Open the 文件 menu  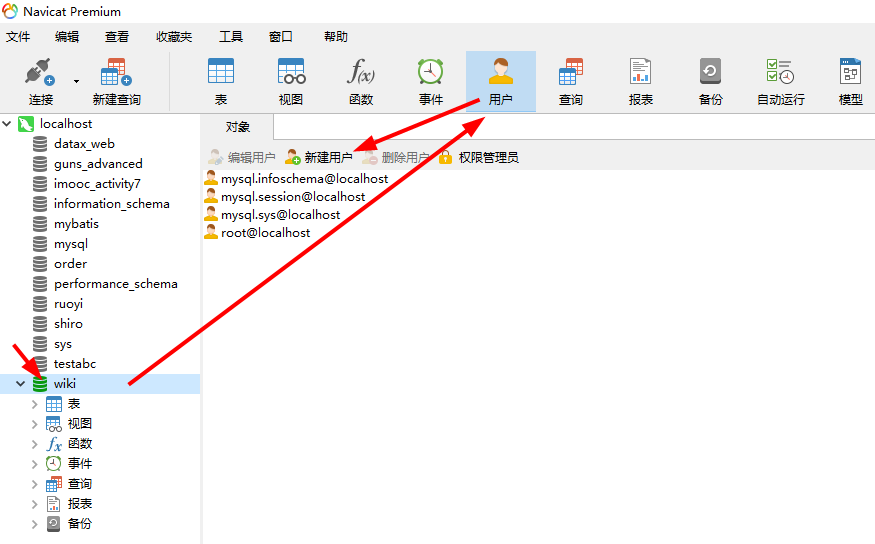18,37
